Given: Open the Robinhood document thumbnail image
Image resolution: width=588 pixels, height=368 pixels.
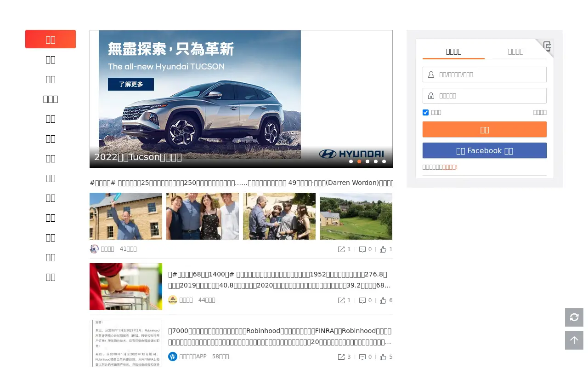Looking at the screenshot, I should tap(126, 344).
